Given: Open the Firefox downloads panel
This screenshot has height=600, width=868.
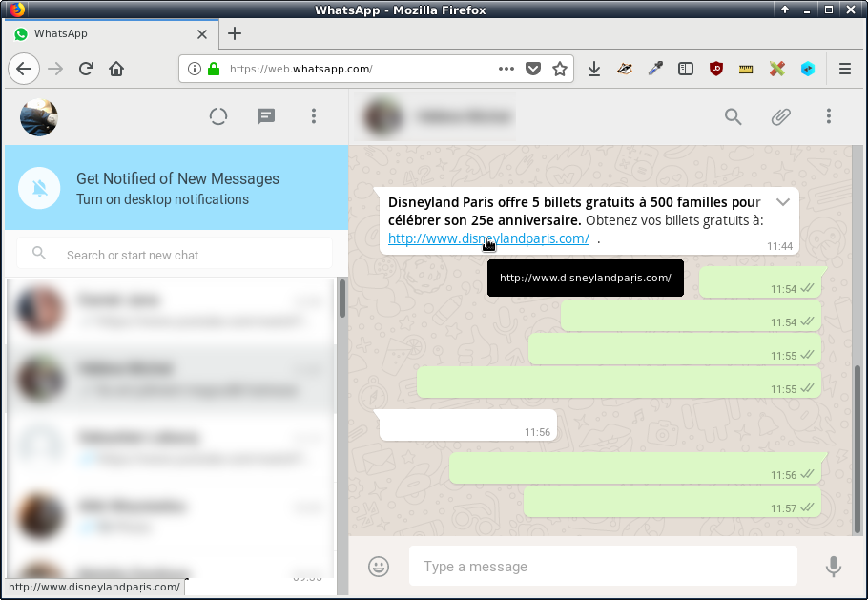Looking at the screenshot, I should tap(594, 69).
